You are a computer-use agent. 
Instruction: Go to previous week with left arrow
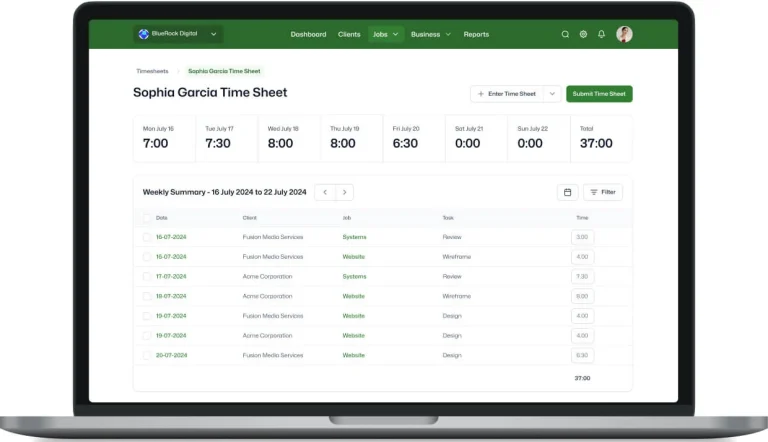(x=325, y=192)
